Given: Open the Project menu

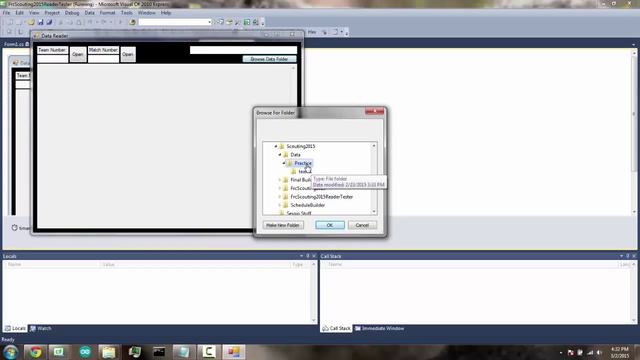Looking at the screenshot, I should pyautogui.click(x=52, y=13).
